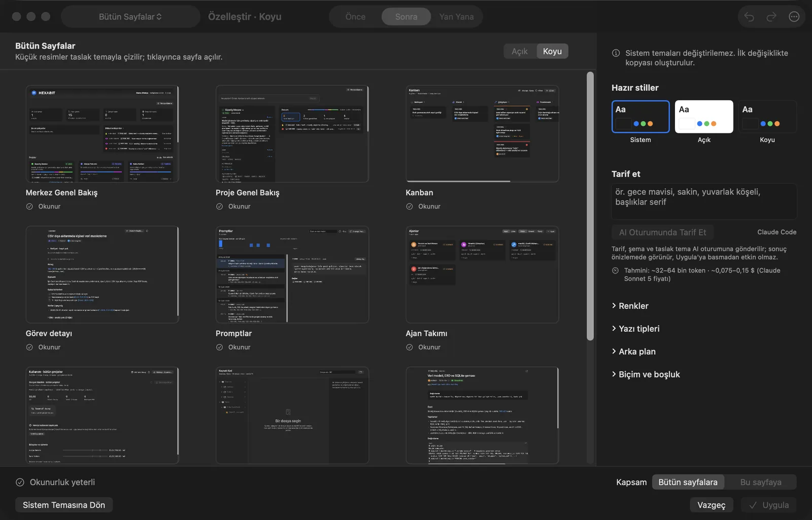Choose the Koyu preset style swatch
This screenshot has height=520, width=812.
pyautogui.click(x=767, y=117)
